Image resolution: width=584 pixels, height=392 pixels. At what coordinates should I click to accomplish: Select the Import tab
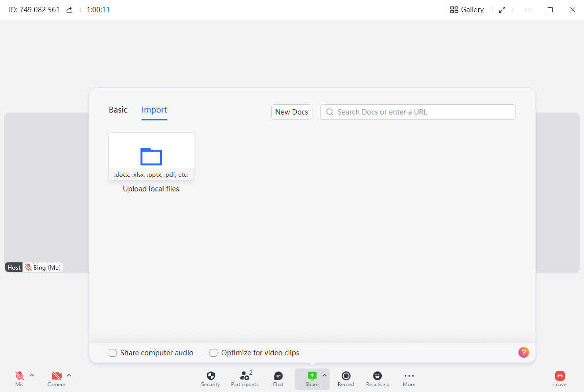coord(154,110)
